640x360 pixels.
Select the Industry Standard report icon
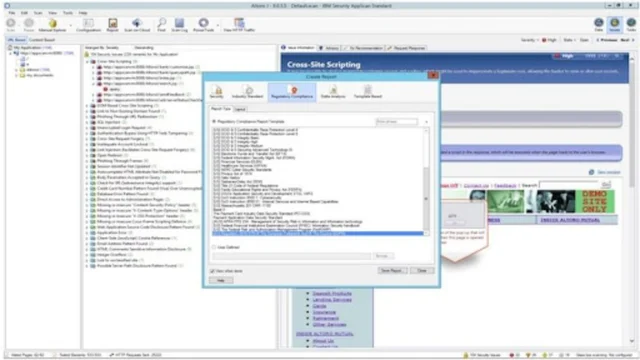247,92
